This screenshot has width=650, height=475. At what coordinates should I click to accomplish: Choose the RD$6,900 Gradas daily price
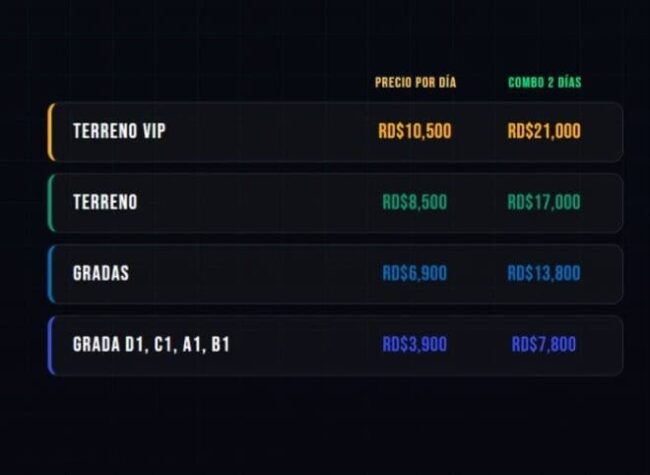coord(415,273)
